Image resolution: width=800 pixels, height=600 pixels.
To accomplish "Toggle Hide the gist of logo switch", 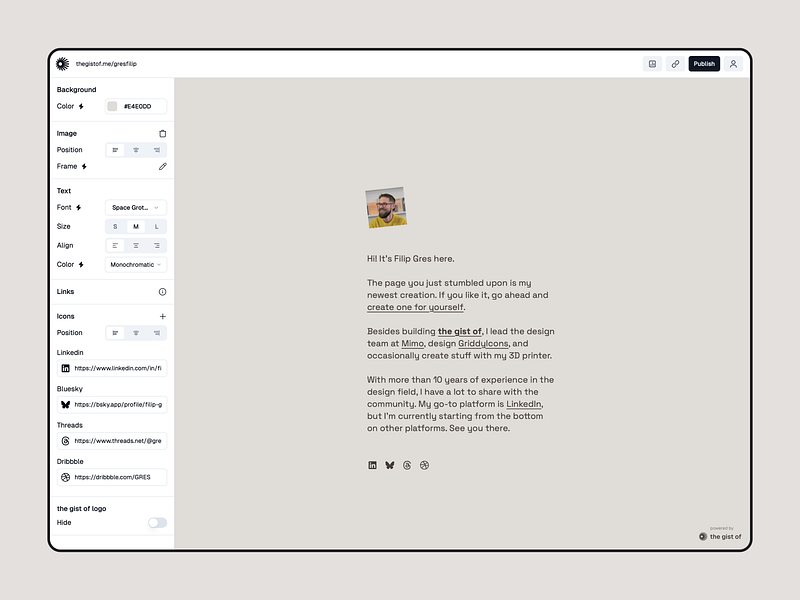I will [157, 522].
